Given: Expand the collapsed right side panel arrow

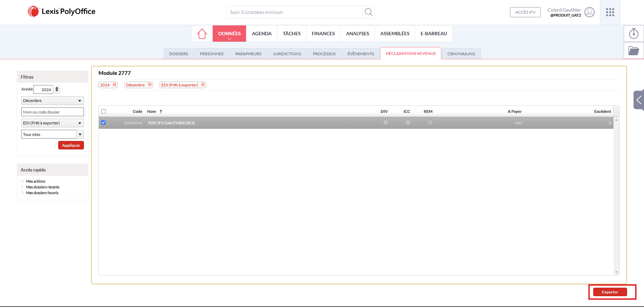Looking at the screenshot, I should click(639, 100).
